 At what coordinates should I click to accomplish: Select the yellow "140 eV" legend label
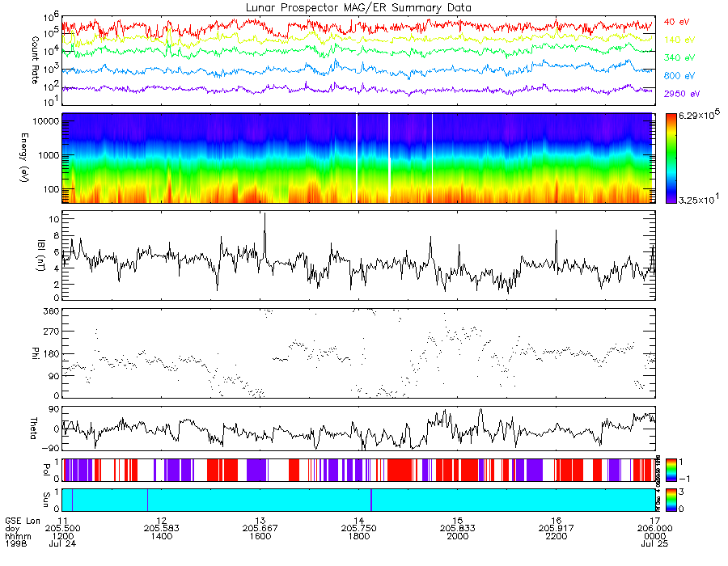[679, 40]
